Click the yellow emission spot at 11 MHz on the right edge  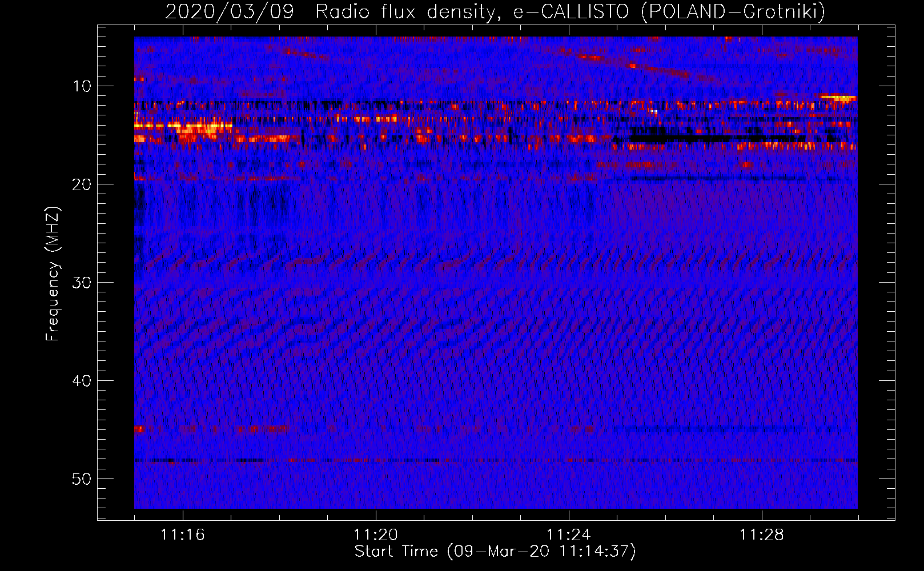[839, 98]
